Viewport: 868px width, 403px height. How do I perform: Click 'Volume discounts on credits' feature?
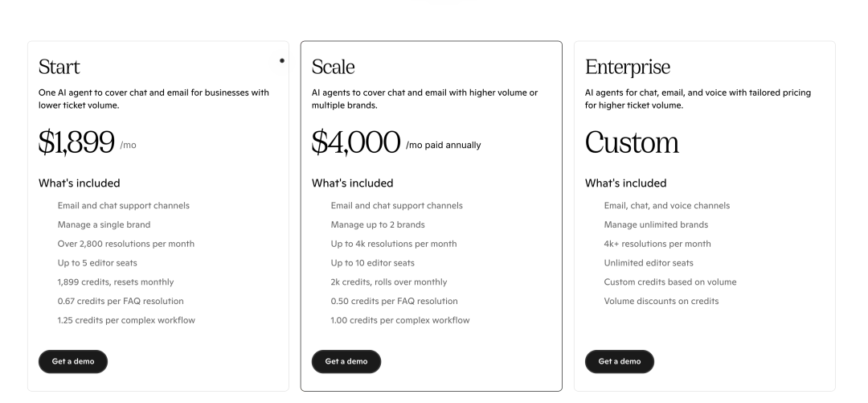(x=661, y=302)
